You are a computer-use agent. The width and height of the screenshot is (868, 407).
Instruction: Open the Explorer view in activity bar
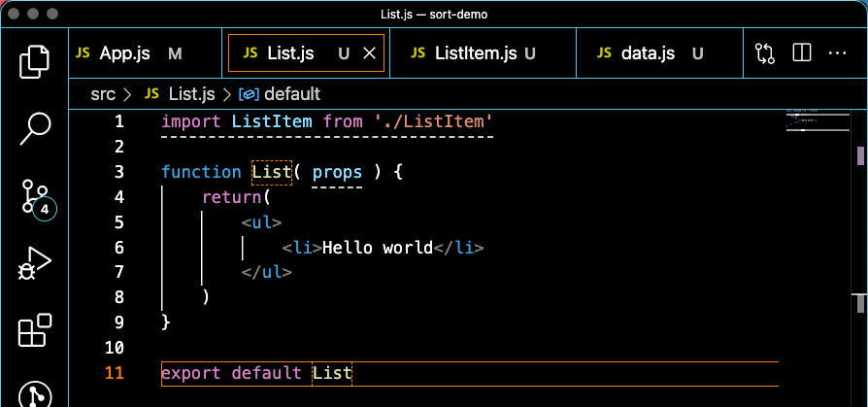(34, 61)
